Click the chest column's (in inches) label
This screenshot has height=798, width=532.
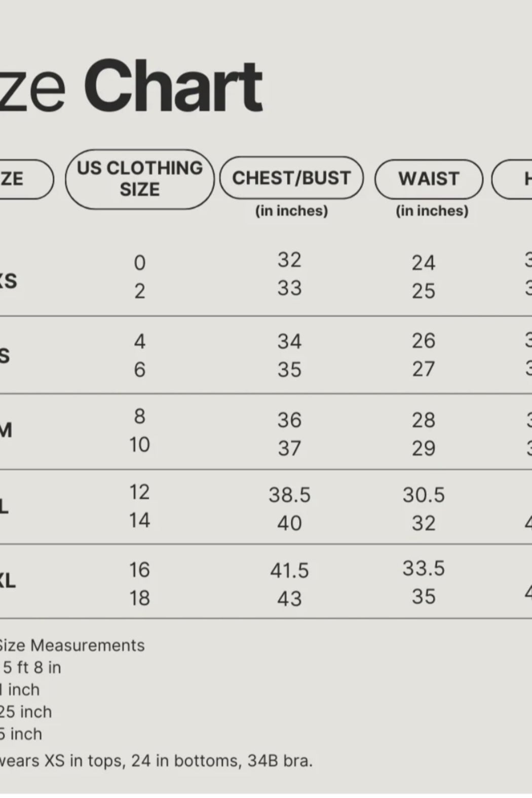point(291,211)
